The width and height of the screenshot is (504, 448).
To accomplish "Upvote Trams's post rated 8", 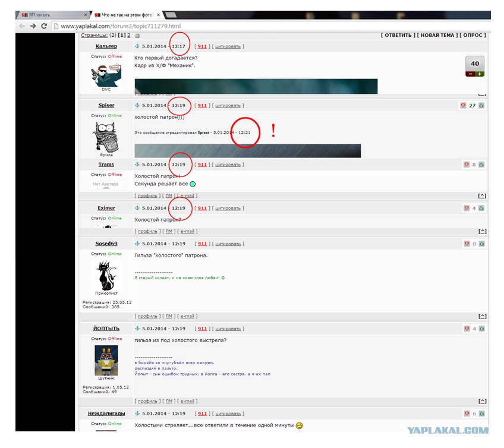I will point(481,165).
